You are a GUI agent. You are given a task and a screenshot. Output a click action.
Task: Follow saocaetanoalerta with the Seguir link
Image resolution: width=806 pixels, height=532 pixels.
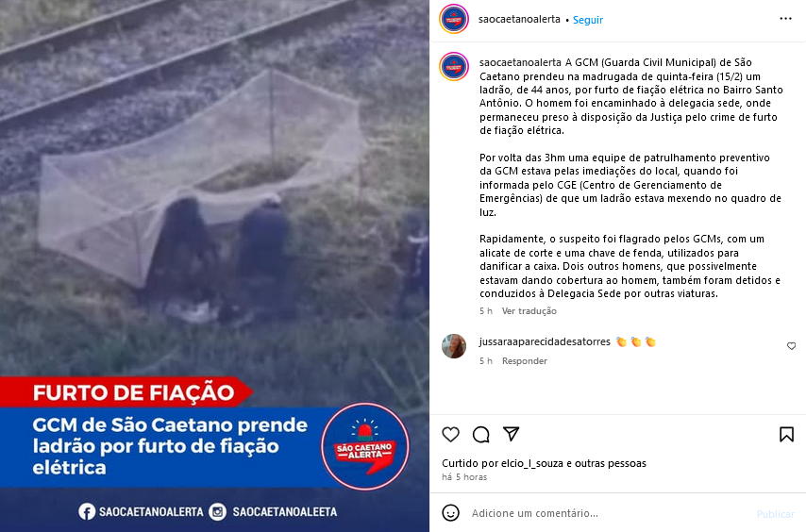pos(588,20)
